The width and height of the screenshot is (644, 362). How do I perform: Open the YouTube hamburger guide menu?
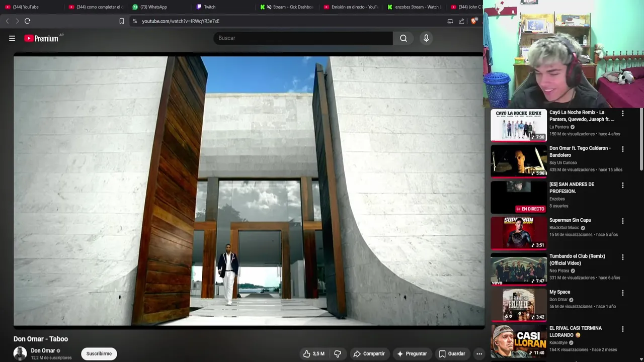point(12,38)
